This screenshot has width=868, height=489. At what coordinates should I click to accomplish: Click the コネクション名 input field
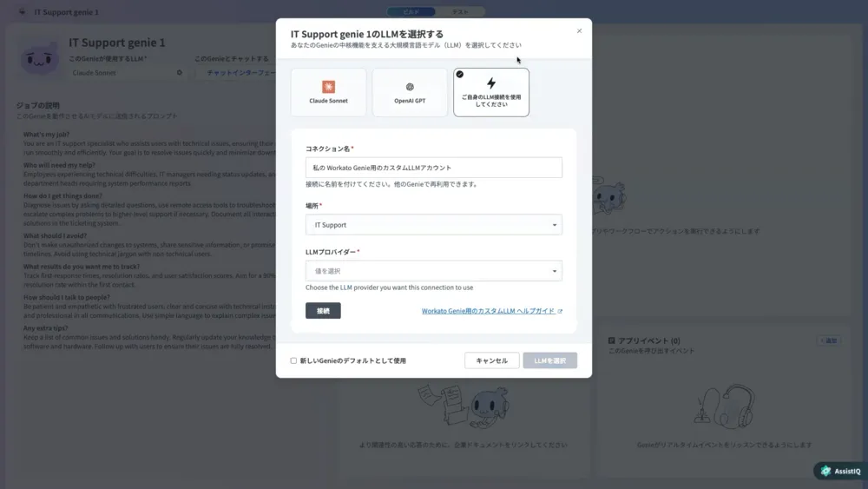pyautogui.click(x=433, y=168)
